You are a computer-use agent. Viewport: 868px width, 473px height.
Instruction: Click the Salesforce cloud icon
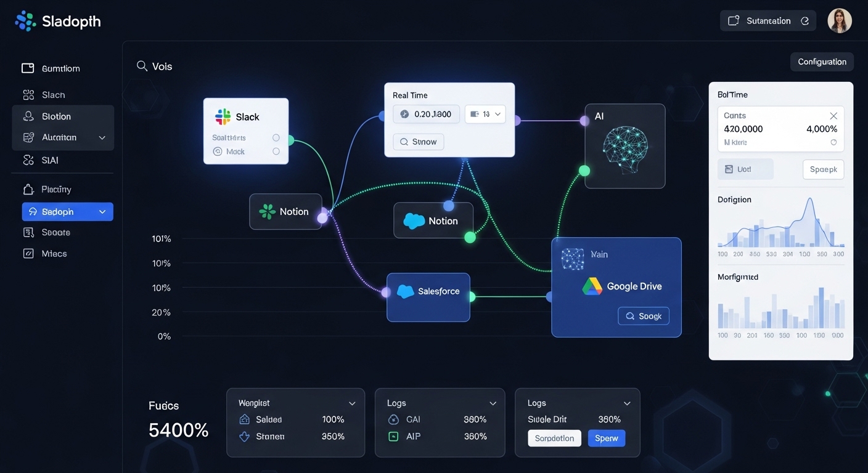coord(405,291)
